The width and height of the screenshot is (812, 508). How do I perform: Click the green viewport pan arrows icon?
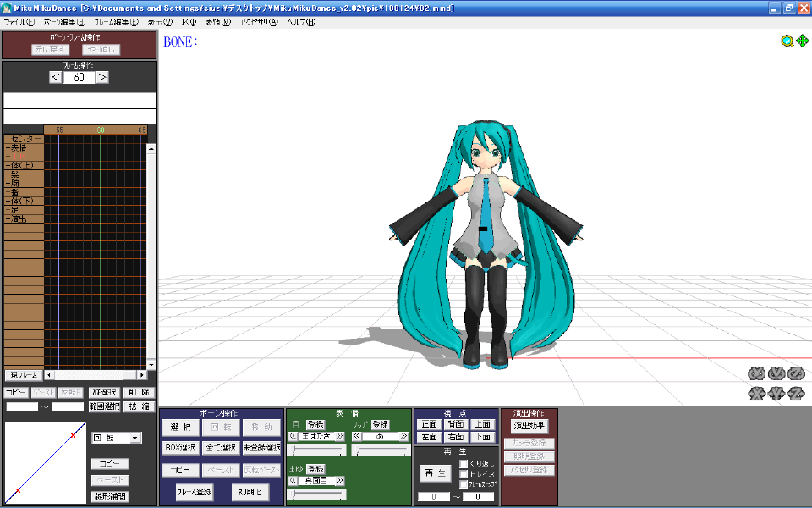point(802,41)
